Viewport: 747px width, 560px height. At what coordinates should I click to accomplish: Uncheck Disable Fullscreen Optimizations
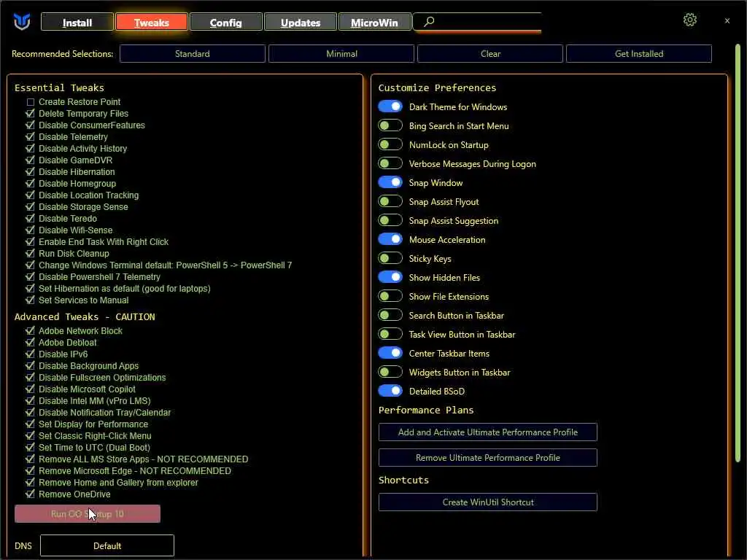(31, 377)
